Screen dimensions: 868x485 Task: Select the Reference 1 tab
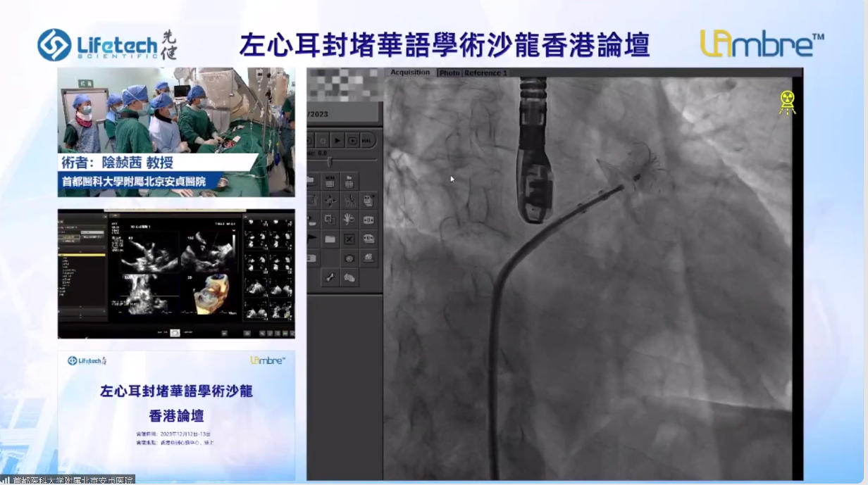tap(485, 73)
